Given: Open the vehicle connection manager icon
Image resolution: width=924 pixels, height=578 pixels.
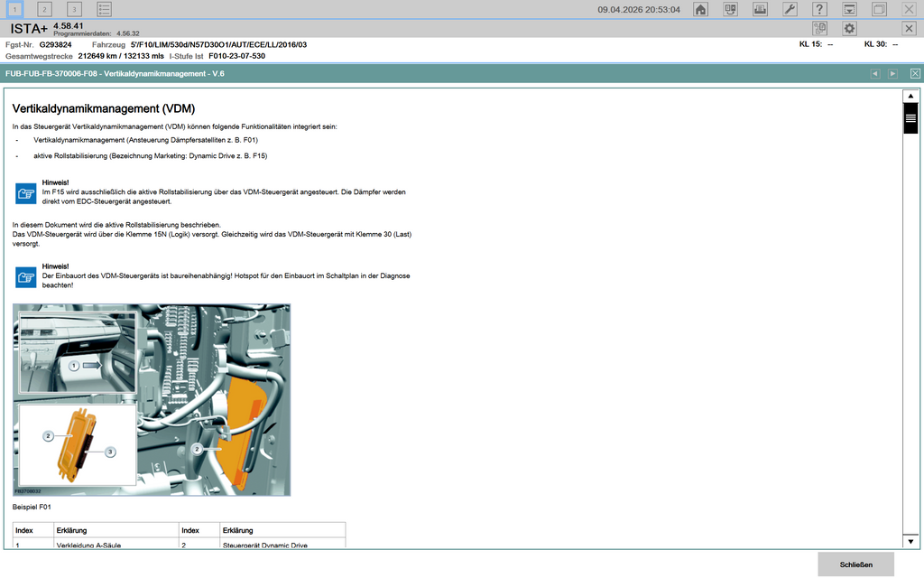Looking at the screenshot, I should point(730,9).
